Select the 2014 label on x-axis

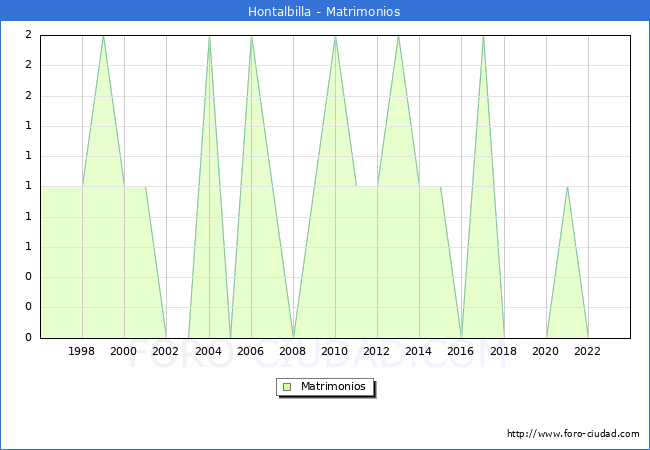pyautogui.click(x=419, y=351)
